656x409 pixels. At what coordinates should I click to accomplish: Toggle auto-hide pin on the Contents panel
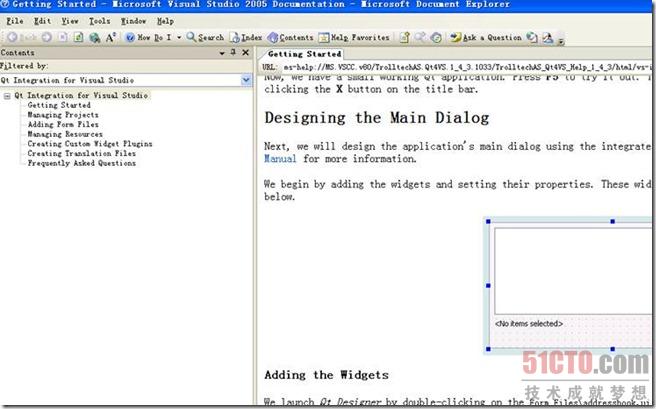(x=233, y=52)
